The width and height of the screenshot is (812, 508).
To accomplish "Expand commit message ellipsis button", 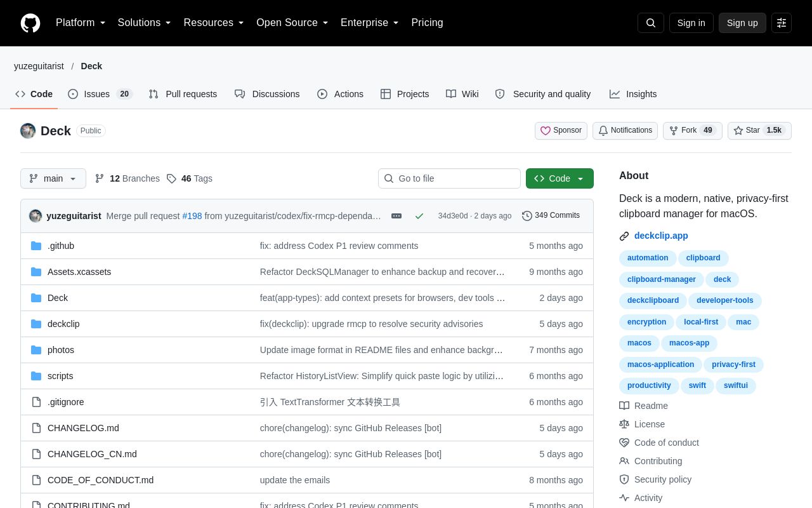I will [x=396, y=216].
